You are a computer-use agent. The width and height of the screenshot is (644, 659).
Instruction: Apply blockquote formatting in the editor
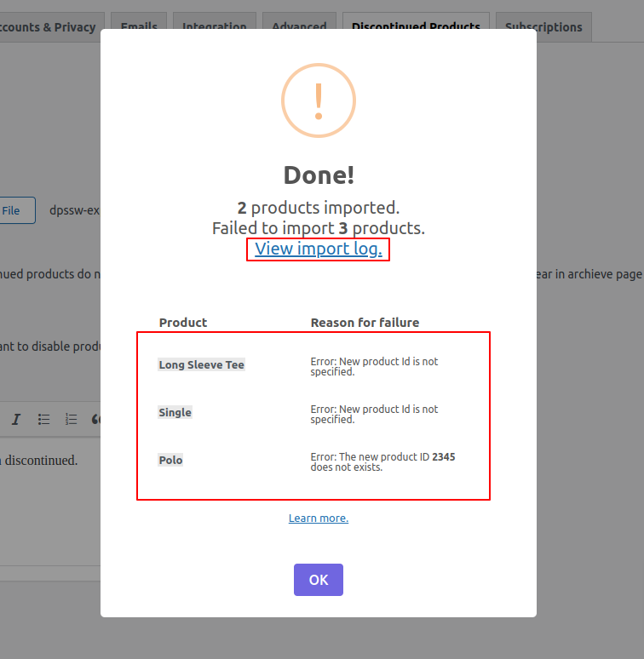tap(95, 419)
